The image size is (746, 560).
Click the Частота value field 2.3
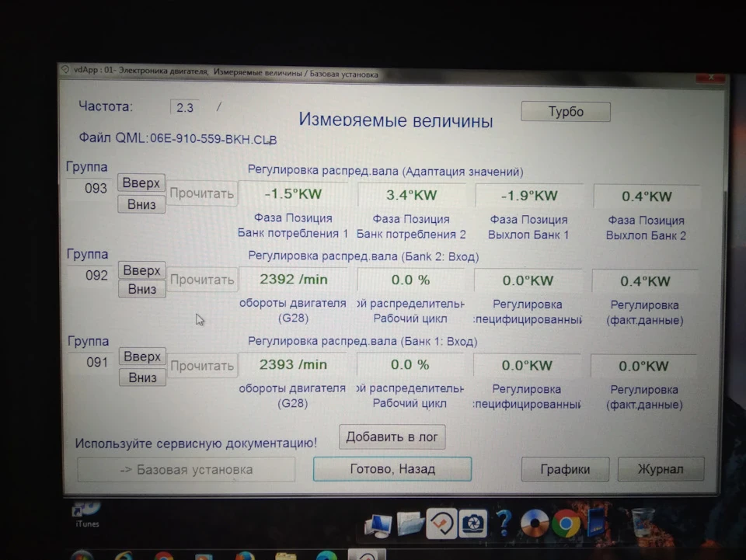pyautogui.click(x=185, y=107)
